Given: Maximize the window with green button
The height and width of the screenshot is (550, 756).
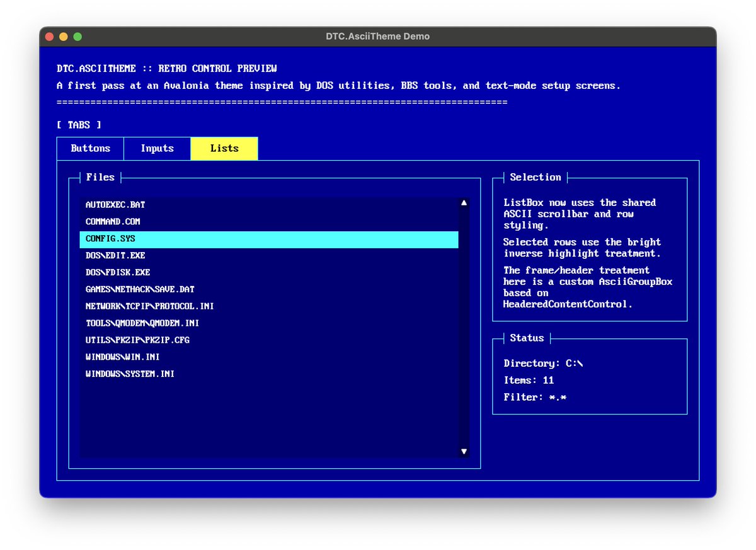Looking at the screenshot, I should (77, 37).
